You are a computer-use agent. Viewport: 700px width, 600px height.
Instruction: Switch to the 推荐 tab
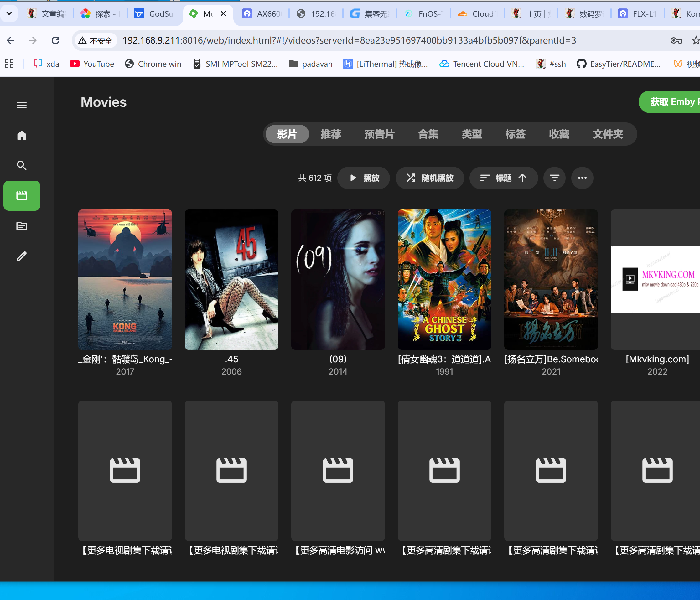point(330,134)
